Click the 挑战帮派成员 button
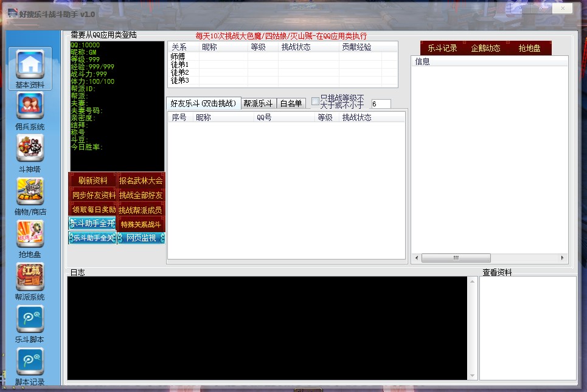 (141, 210)
